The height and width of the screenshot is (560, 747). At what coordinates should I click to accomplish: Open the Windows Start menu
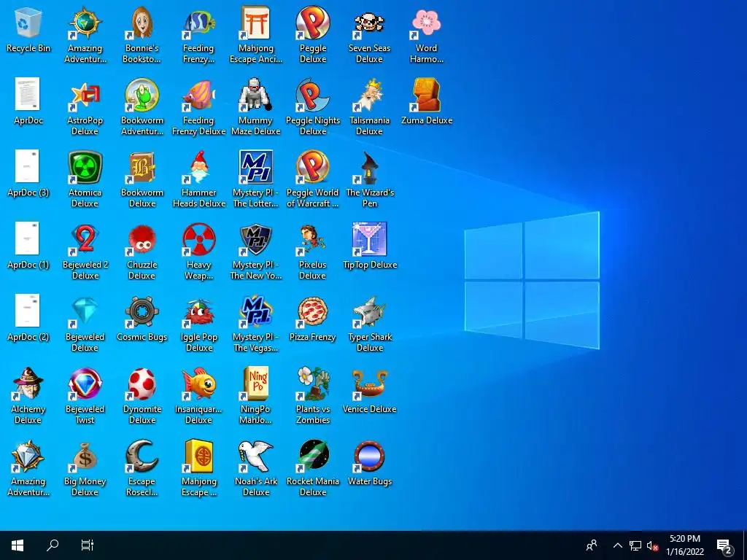point(18,545)
